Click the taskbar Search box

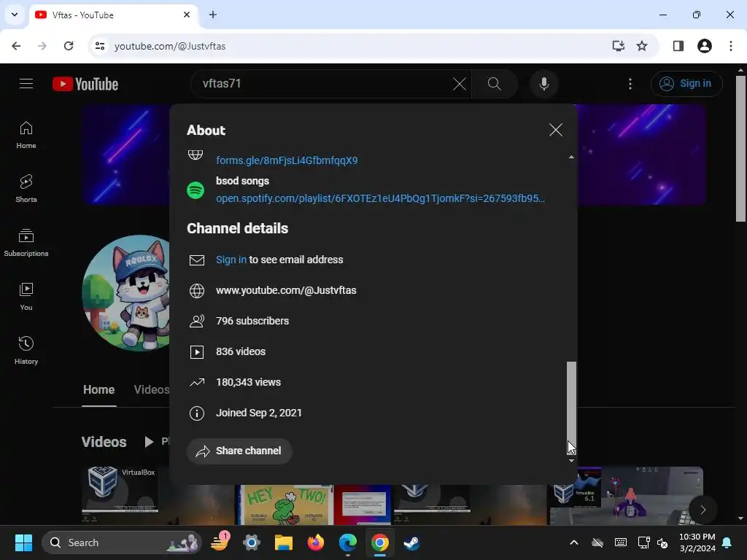[122, 542]
